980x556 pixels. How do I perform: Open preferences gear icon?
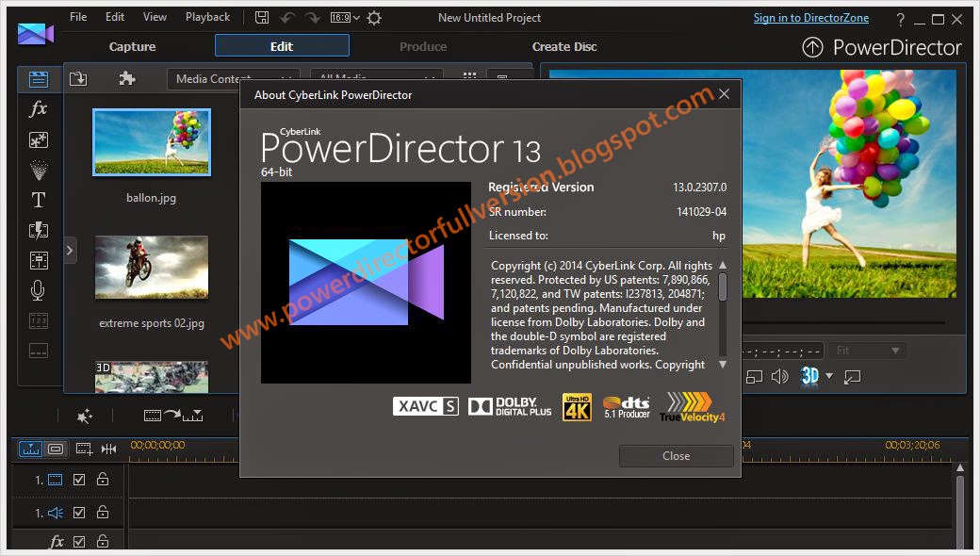[x=374, y=18]
